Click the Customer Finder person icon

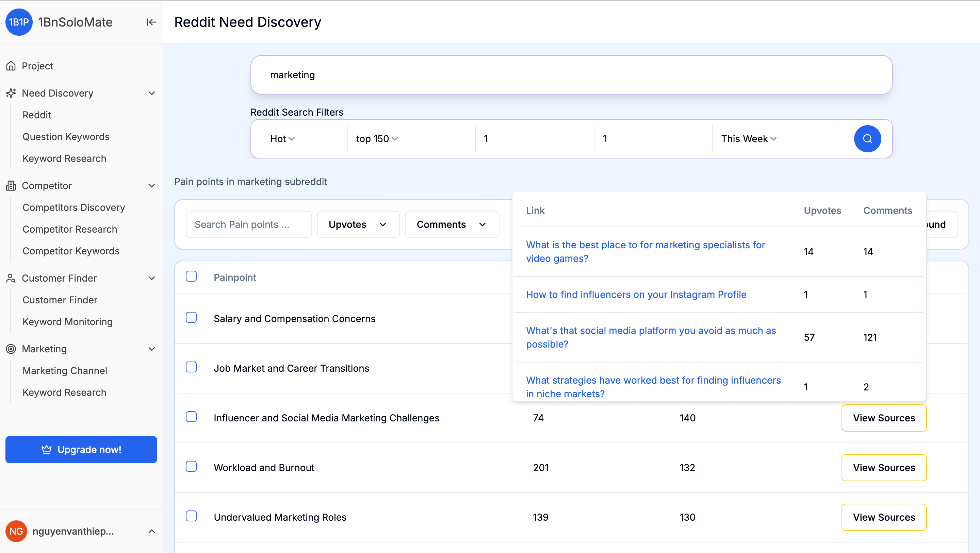[x=11, y=278]
